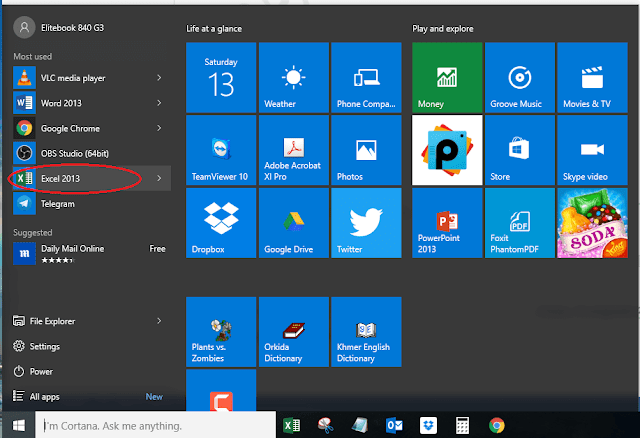
Task: Open the Twitter tile
Action: click(366, 222)
